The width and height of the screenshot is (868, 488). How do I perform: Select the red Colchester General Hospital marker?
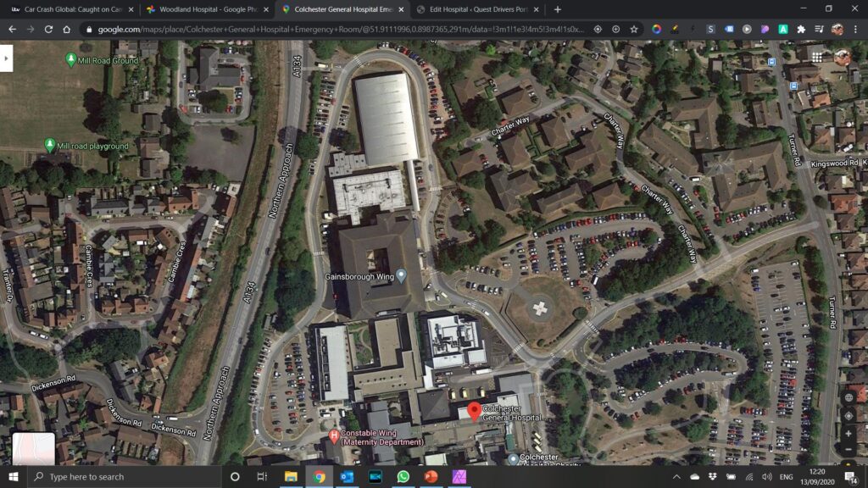point(475,412)
